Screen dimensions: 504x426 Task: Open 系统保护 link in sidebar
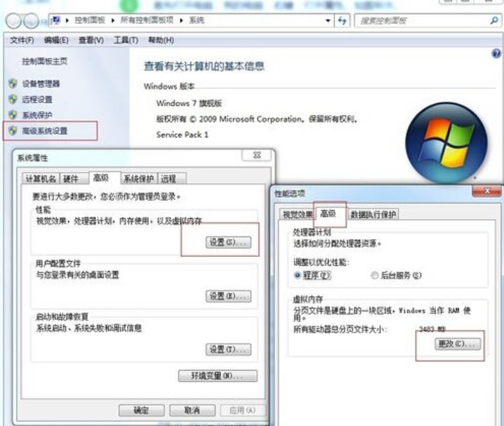pyautogui.click(x=37, y=115)
